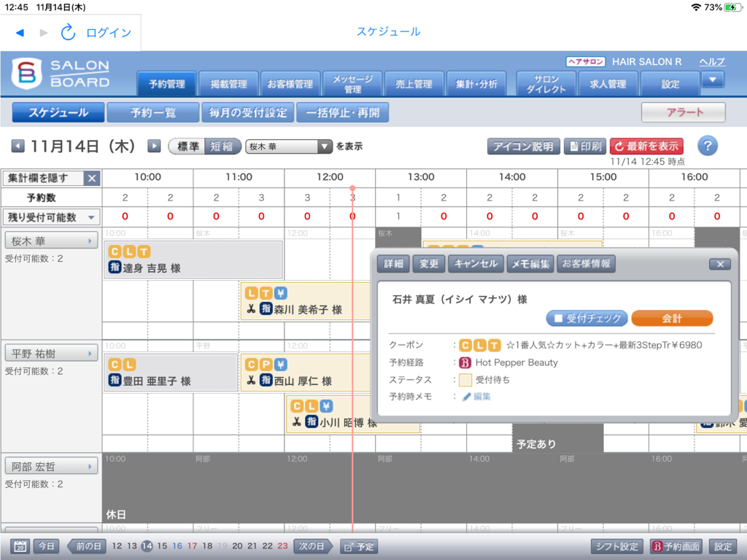
Task: Expand the 平野 祐樹 stylist row
Action: click(x=89, y=352)
